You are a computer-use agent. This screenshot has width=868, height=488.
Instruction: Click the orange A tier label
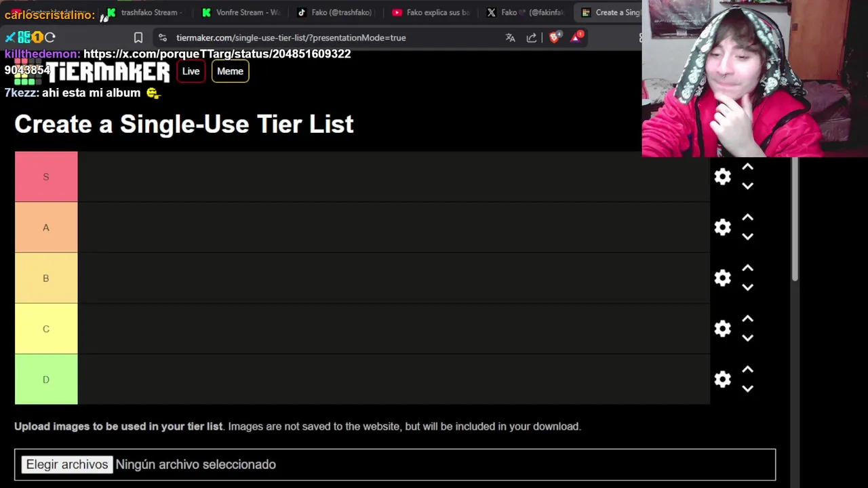(x=46, y=227)
